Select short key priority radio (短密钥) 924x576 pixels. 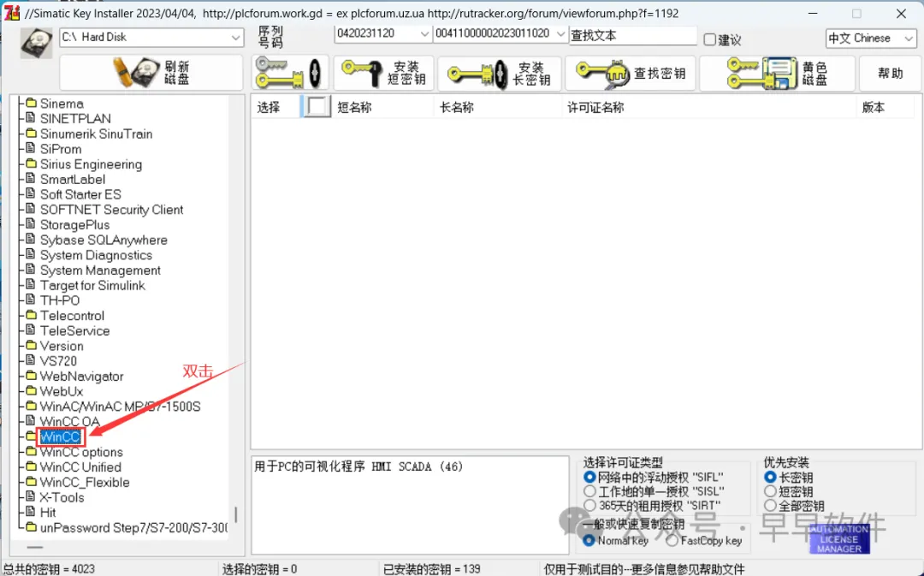[770, 491]
